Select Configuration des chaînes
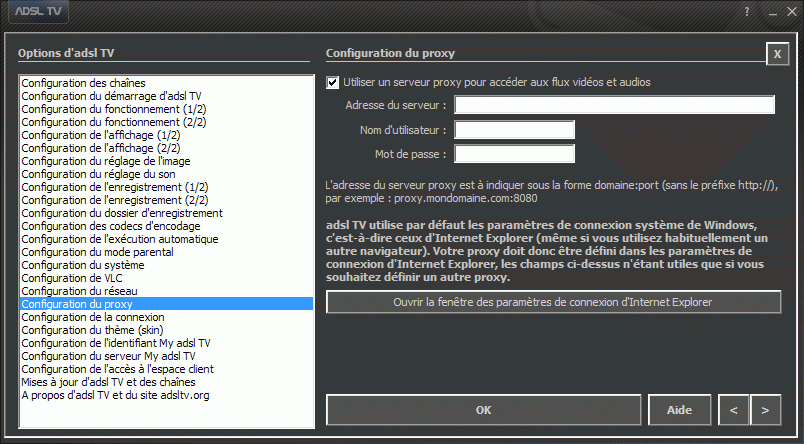 tap(84, 83)
